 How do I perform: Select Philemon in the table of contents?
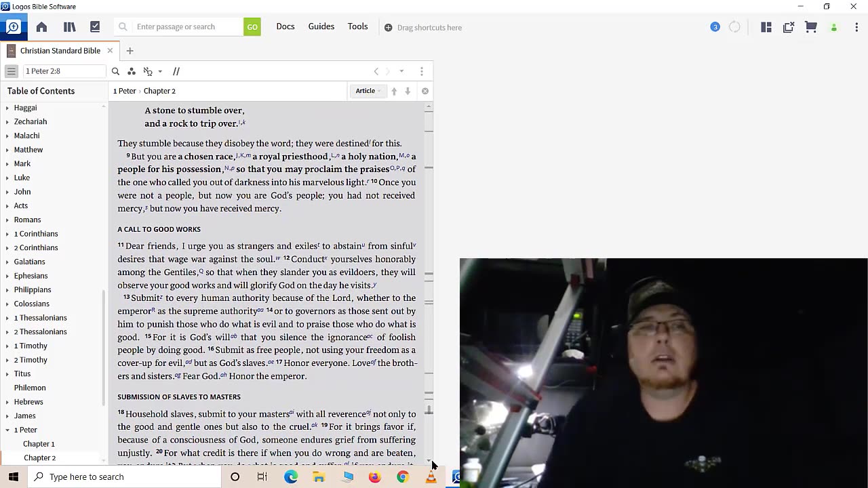pos(30,388)
